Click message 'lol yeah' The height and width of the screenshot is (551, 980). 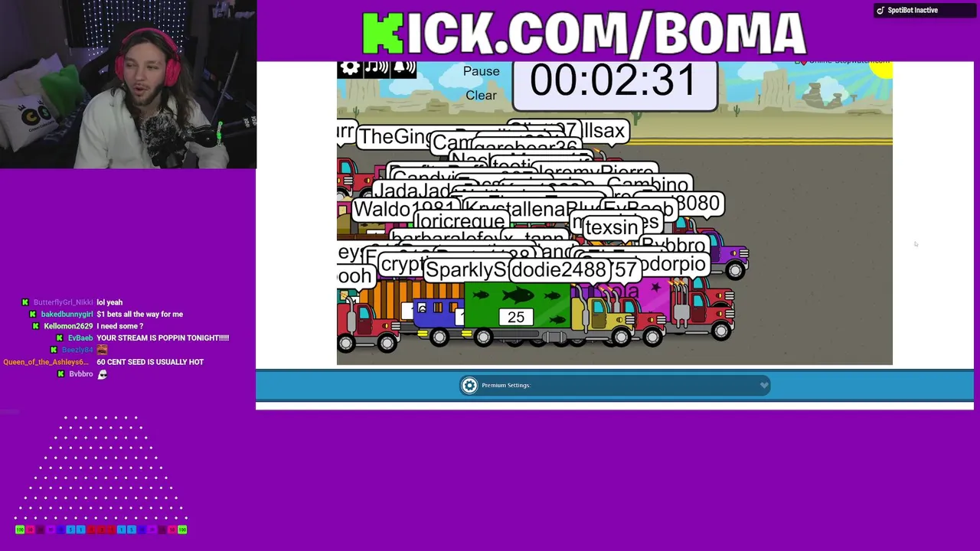109,302
